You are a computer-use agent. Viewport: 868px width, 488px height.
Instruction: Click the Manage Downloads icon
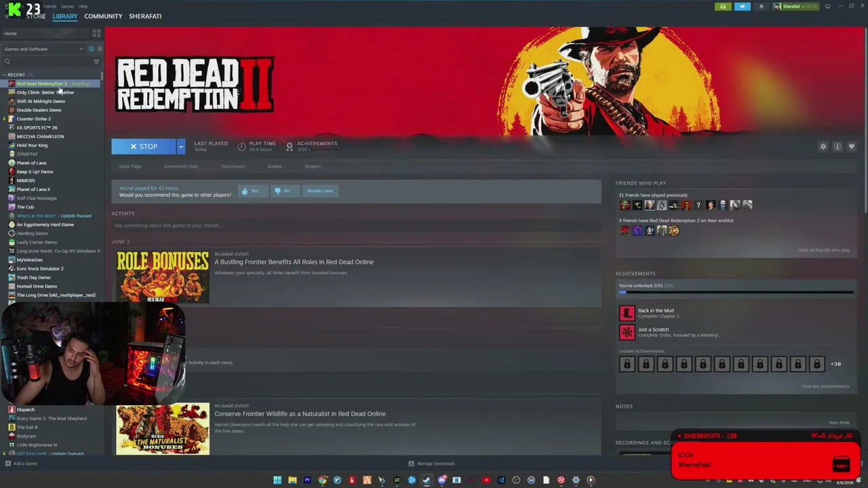411,464
